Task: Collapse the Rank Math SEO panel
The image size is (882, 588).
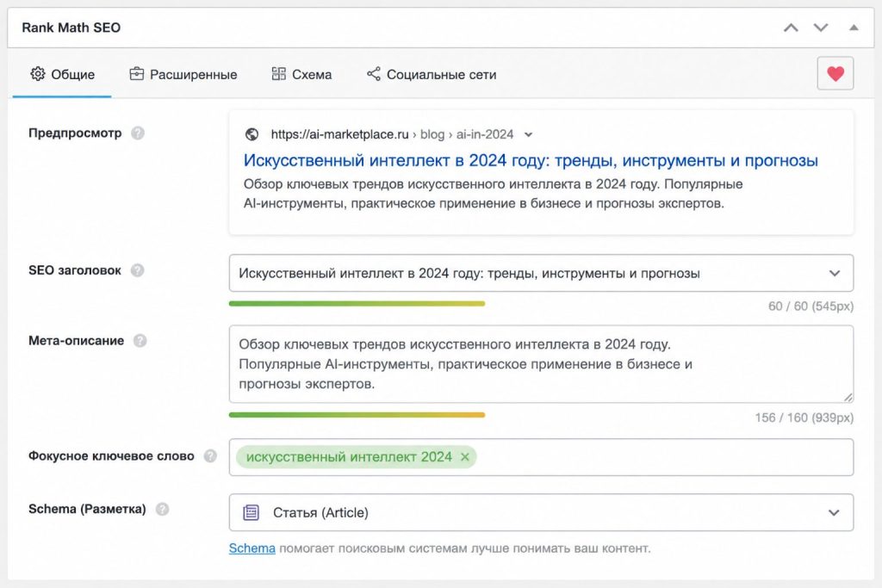Action: tap(854, 28)
